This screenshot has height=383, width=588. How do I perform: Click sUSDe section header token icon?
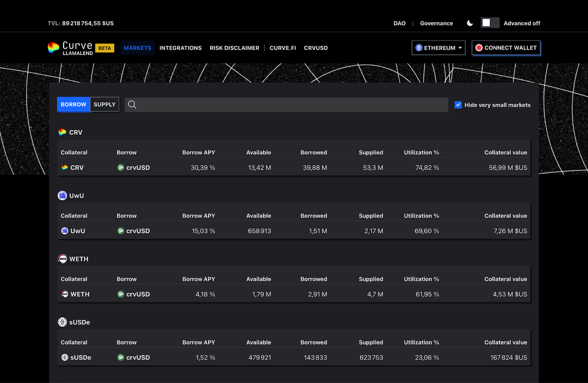pyautogui.click(x=62, y=322)
